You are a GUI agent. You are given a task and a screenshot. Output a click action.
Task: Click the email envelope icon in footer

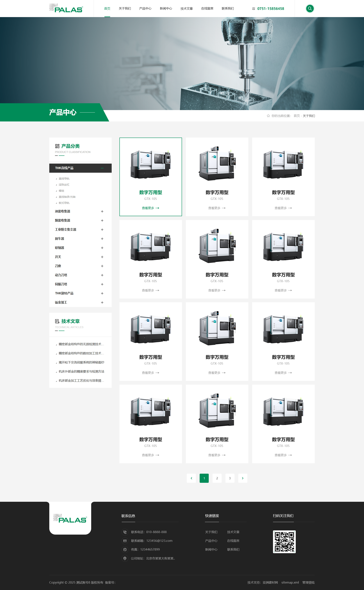click(x=125, y=541)
